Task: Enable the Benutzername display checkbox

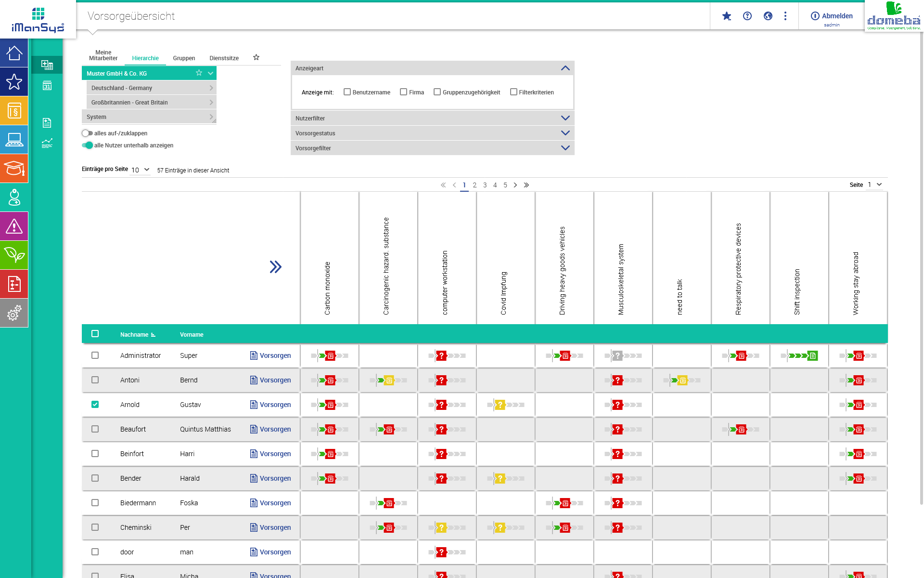Action: click(x=347, y=92)
